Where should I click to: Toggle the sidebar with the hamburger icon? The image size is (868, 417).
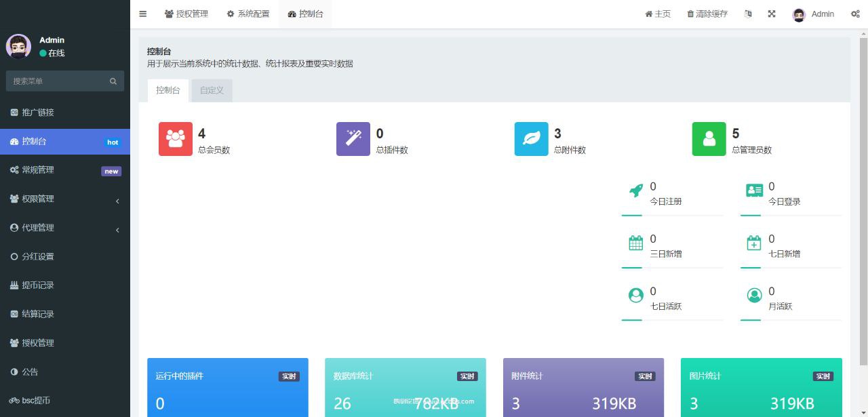point(142,14)
